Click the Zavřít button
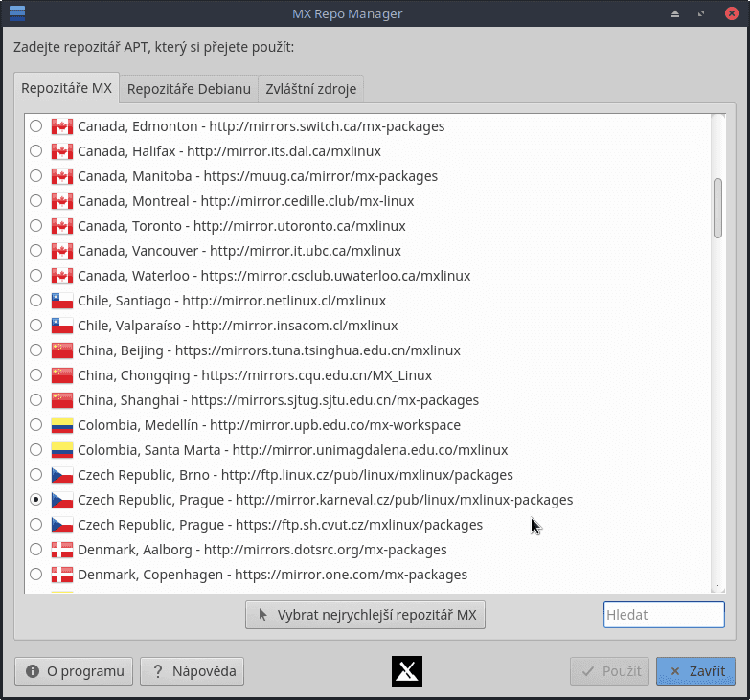This screenshot has height=700, width=750. [x=695, y=671]
